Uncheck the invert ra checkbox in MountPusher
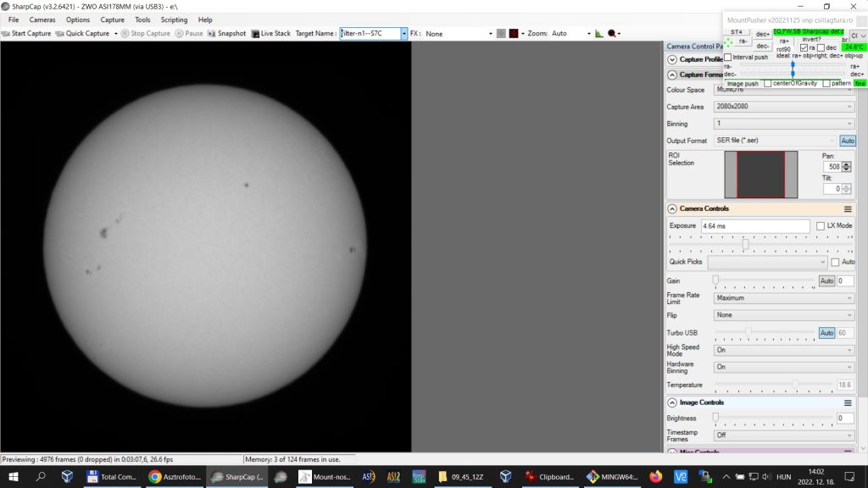The image size is (868, 488). (804, 48)
